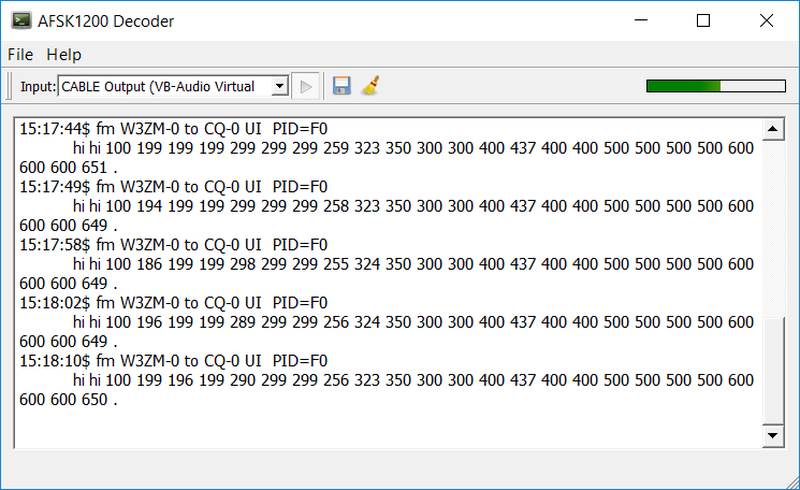Screen dimensions: 800x490
Task: Click the broom clear output icon
Action: coord(370,86)
